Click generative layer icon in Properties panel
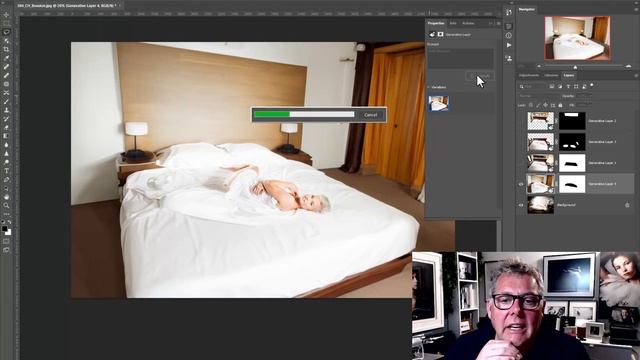The height and width of the screenshot is (360, 640). [432, 35]
